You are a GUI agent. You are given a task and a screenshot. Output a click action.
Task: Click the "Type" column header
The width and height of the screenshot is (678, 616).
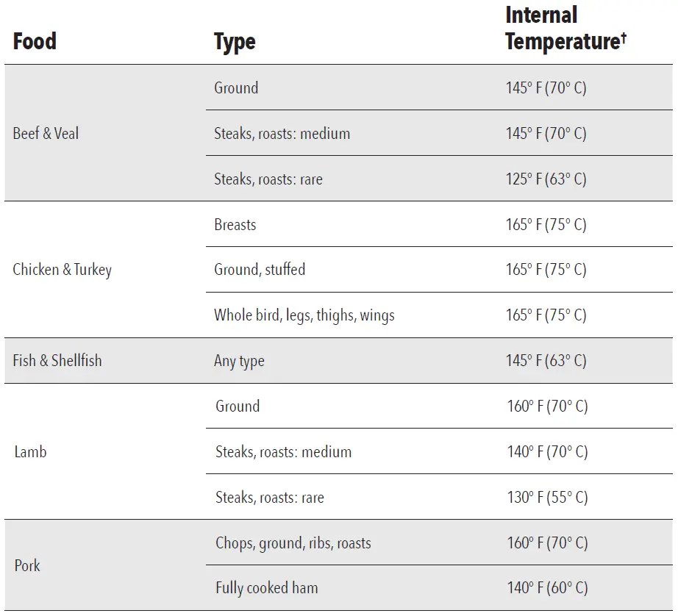235,42
